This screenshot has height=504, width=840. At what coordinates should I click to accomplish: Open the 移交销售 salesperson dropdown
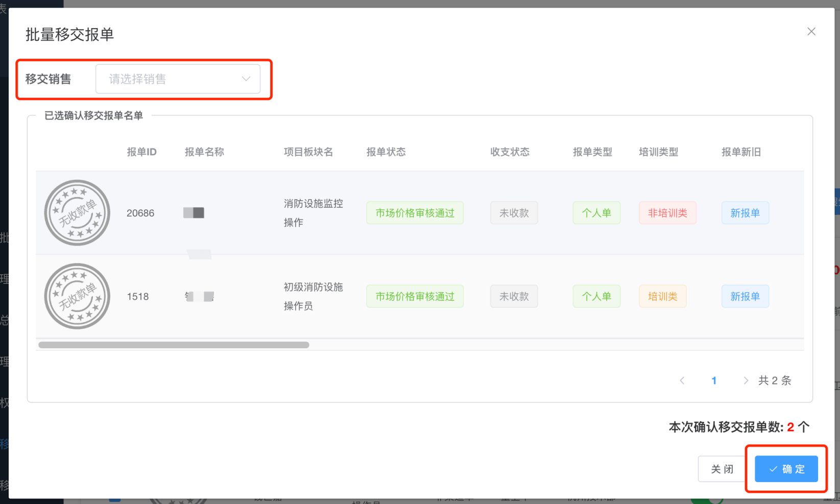[177, 79]
